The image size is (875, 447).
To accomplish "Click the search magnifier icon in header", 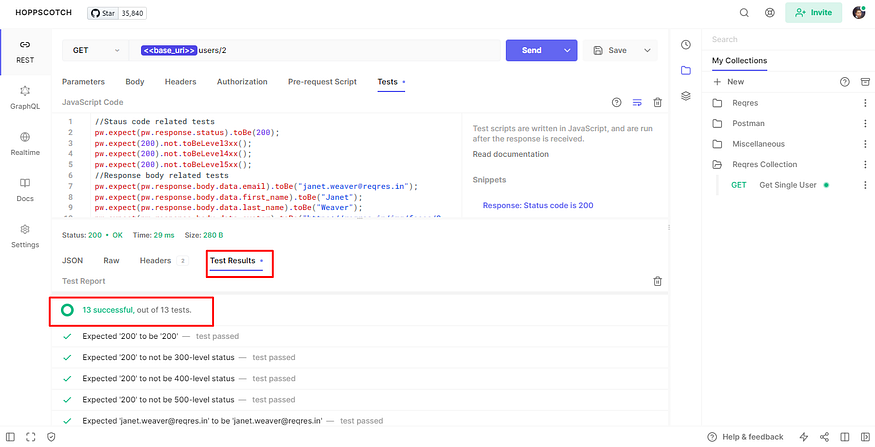I will [x=744, y=13].
